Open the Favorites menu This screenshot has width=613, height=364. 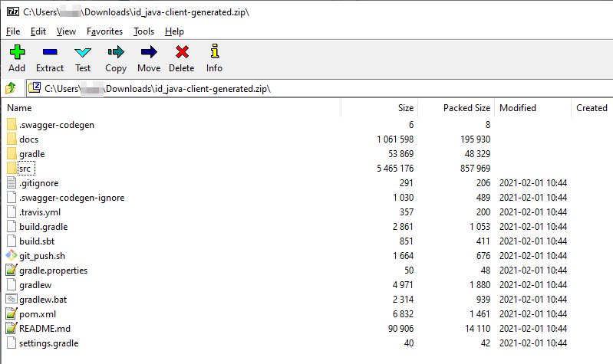click(x=104, y=31)
